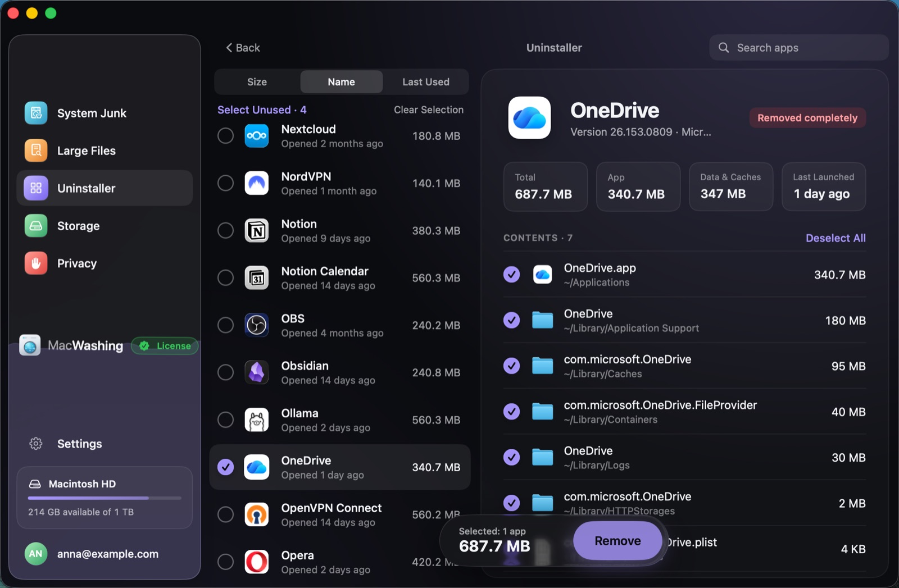Uncheck the OneDrive.app contents checkbox

(512, 275)
